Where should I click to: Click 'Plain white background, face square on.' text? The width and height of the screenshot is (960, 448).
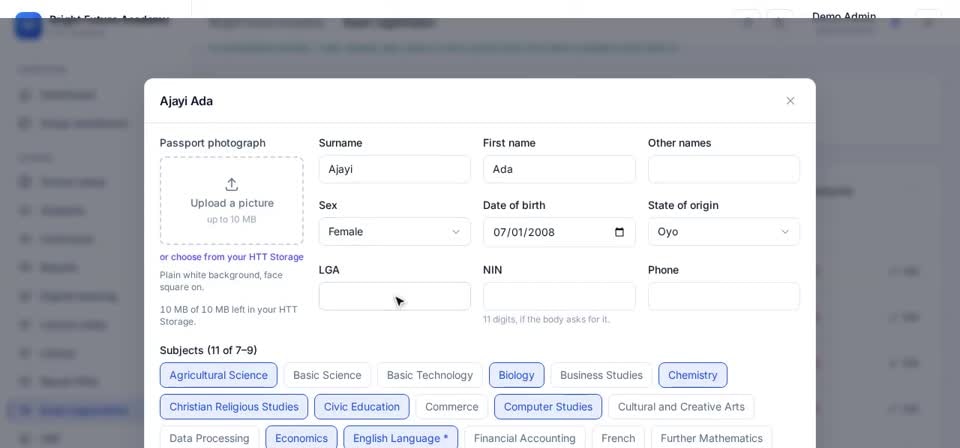coord(221,281)
